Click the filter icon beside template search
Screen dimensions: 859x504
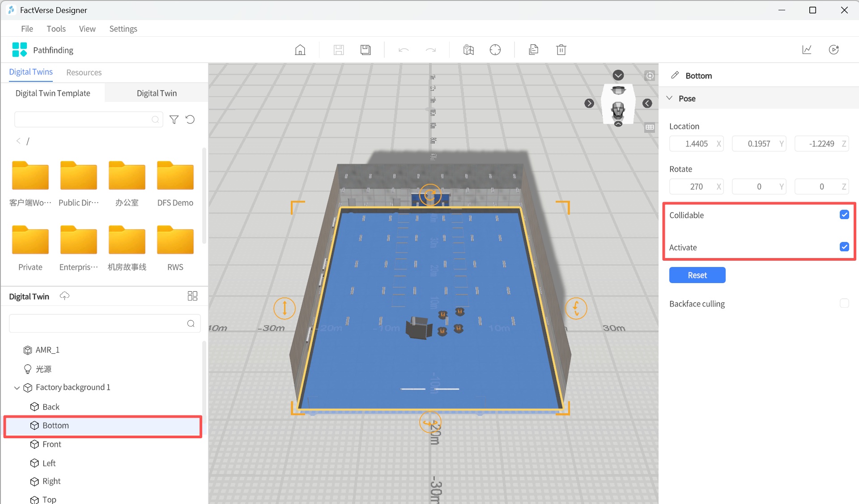(174, 119)
